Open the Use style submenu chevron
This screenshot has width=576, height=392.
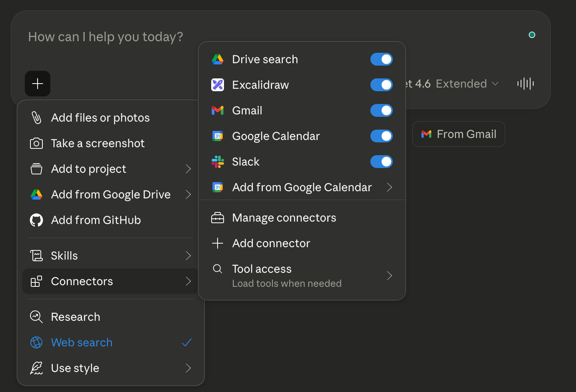coord(188,368)
